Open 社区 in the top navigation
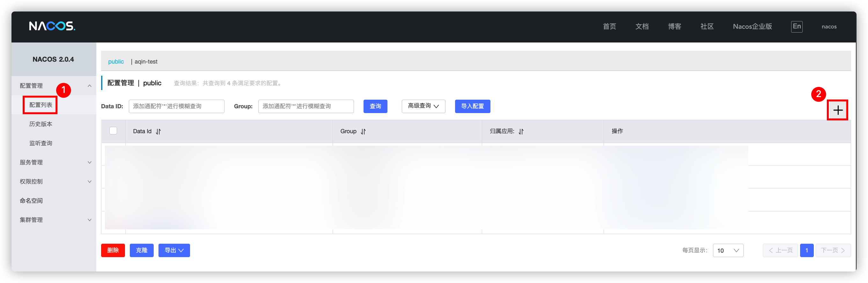Screen dimensions: 868x283 (707, 26)
